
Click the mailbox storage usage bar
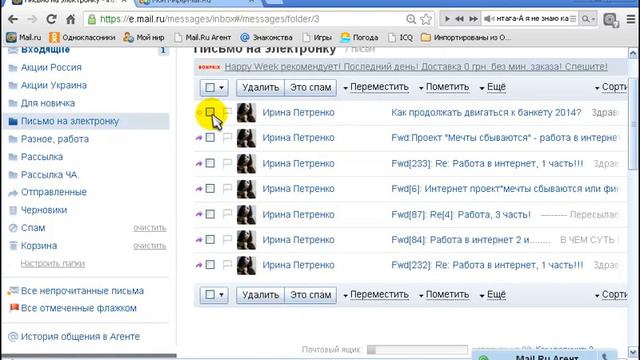[417, 350]
